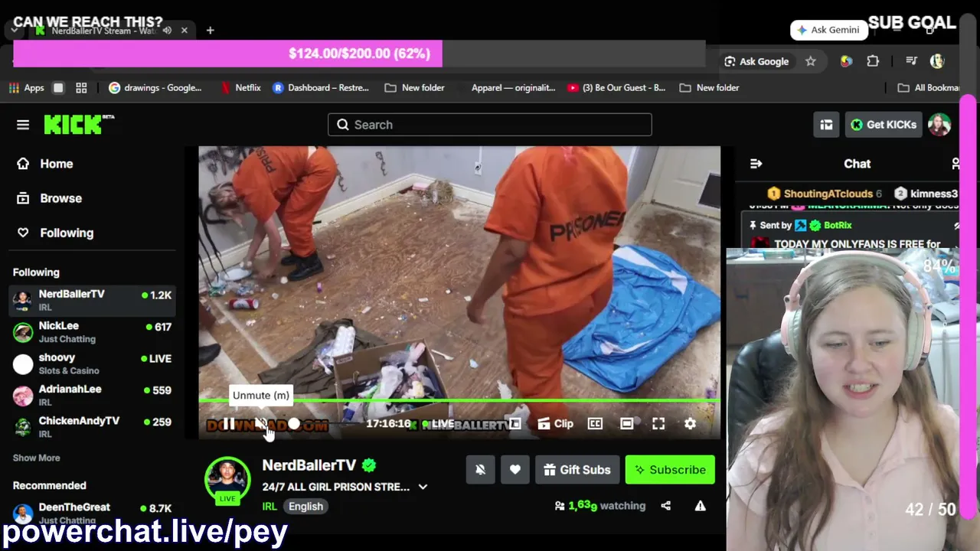Select NerdBallerTV in the Following list

92,300
